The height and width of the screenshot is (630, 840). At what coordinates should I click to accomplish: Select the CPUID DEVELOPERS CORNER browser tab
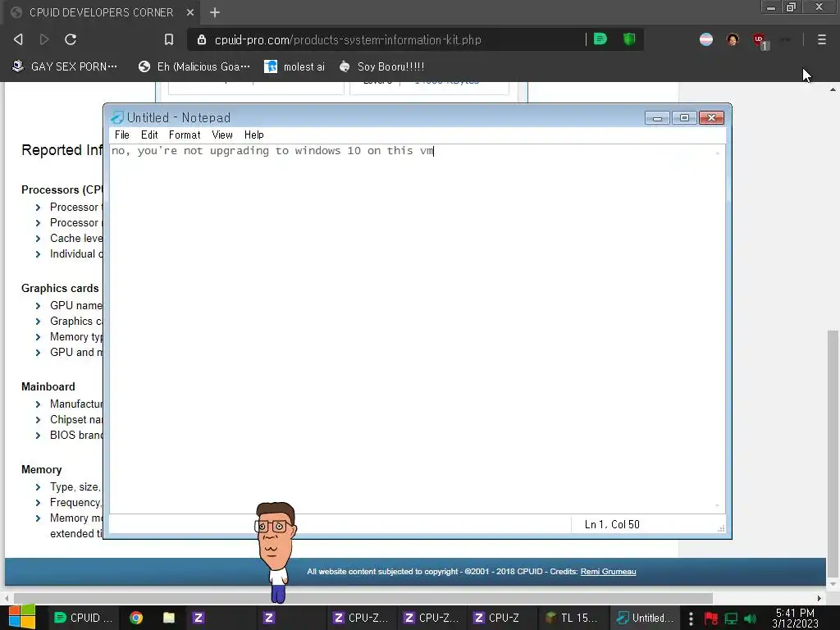102,12
